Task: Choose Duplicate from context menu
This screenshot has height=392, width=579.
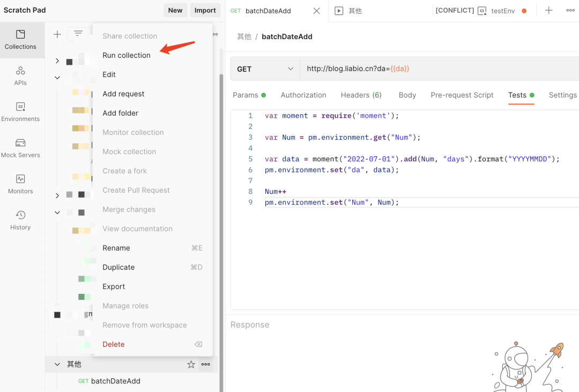Action: pyautogui.click(x=152, y=267)
